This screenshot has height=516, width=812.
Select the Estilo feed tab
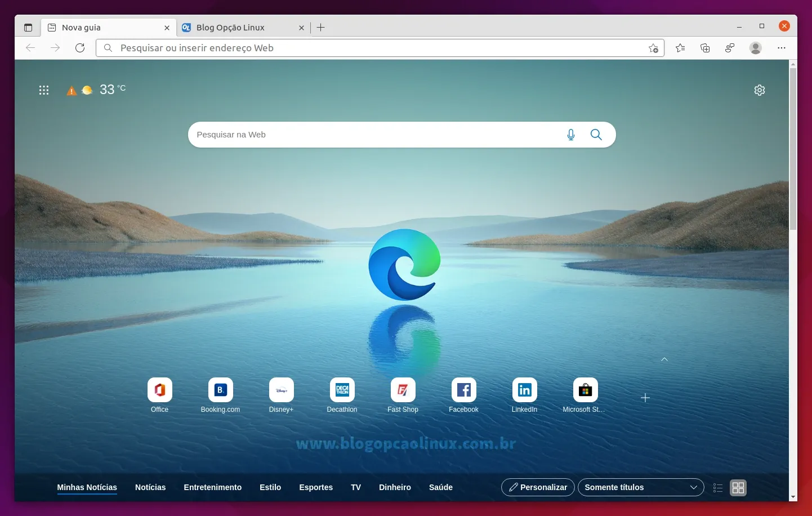270,487
